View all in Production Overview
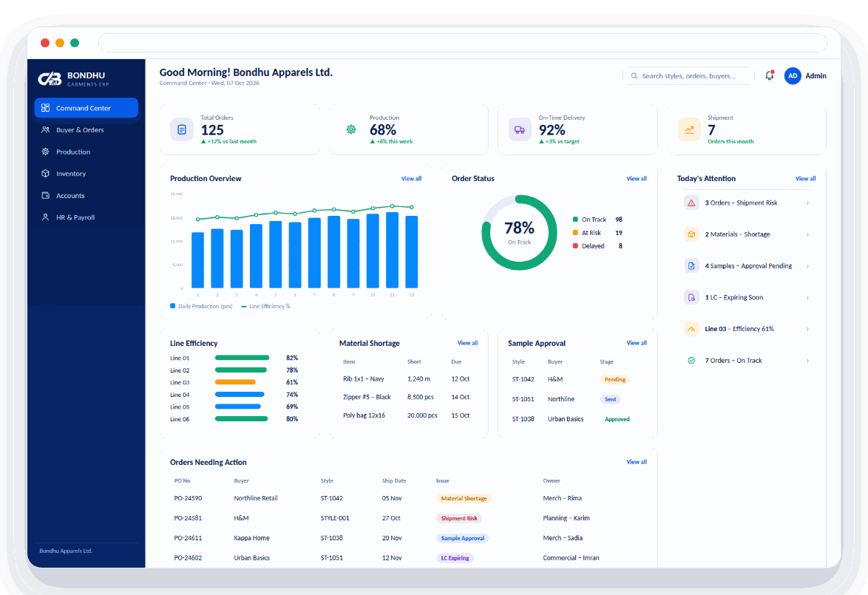Image resolution: width=868 pixels, height=595 pixels. (411, 179)
